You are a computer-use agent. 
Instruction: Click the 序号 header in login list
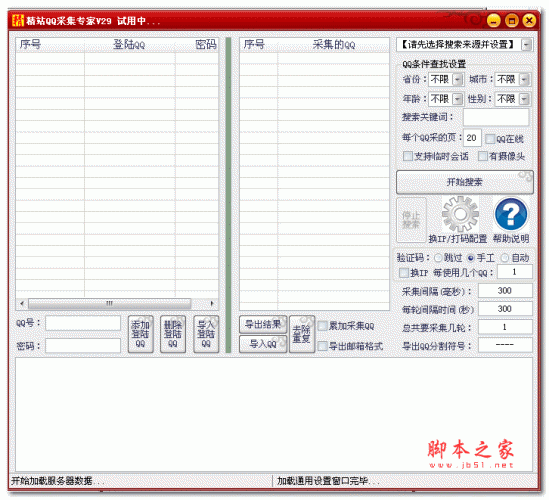coord(50,45)
